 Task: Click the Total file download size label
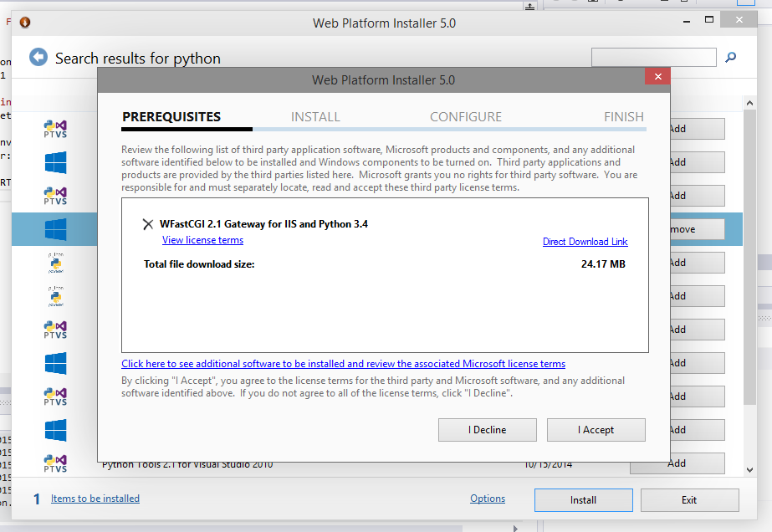(x=199, y=264)
